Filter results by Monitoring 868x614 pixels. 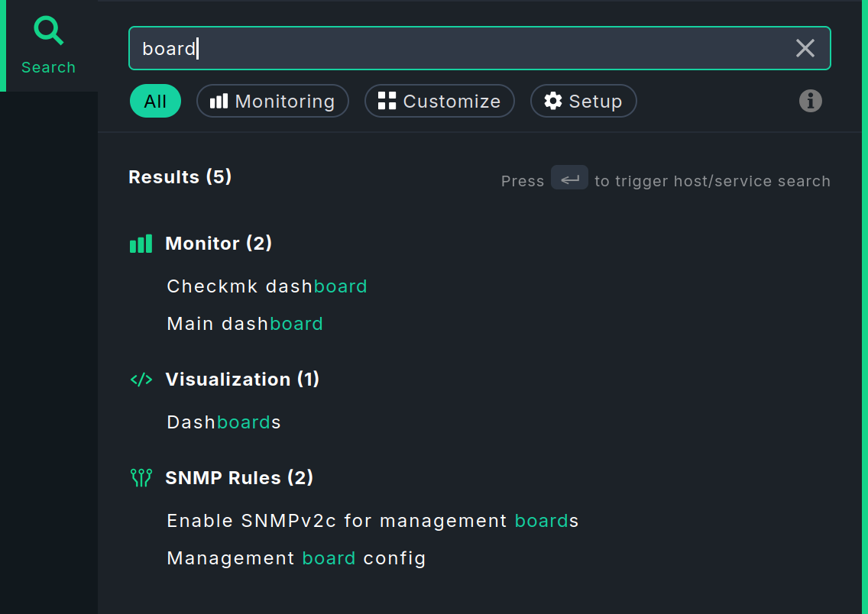click(x=273, y=101)
